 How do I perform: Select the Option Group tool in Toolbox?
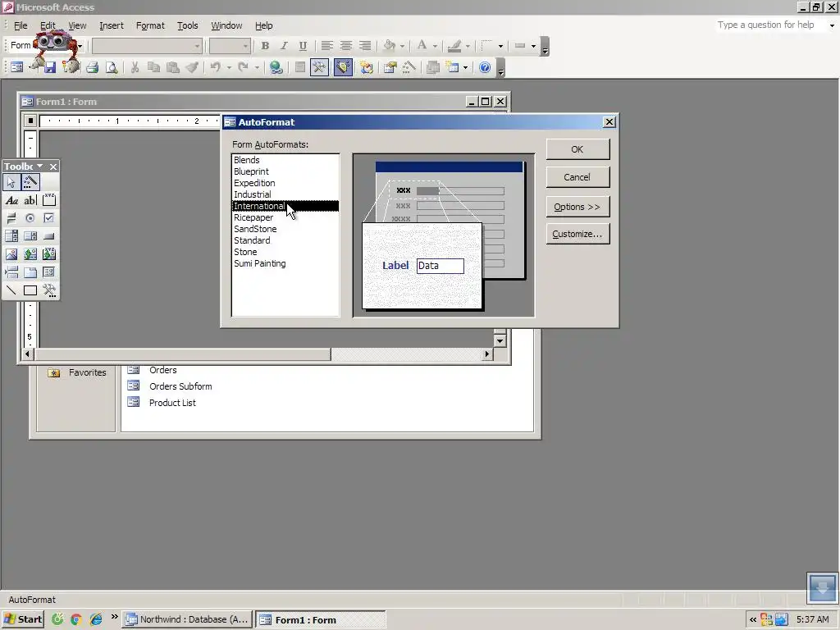(48, 200)
